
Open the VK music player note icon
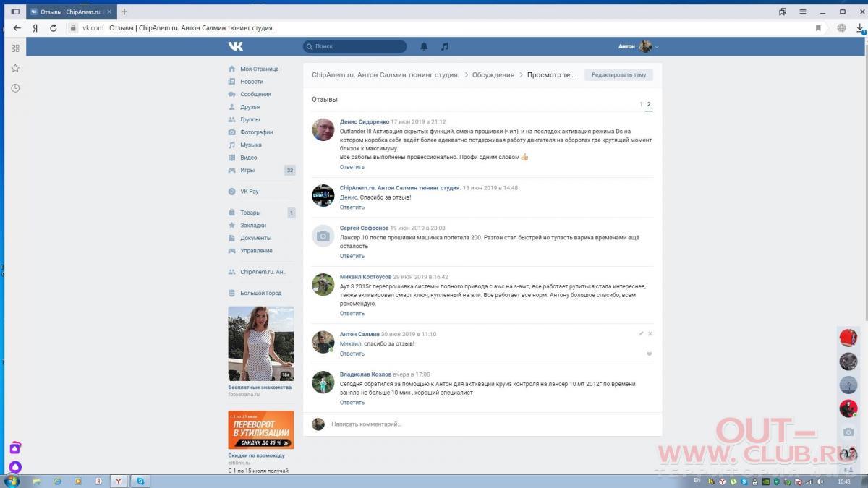445,46
